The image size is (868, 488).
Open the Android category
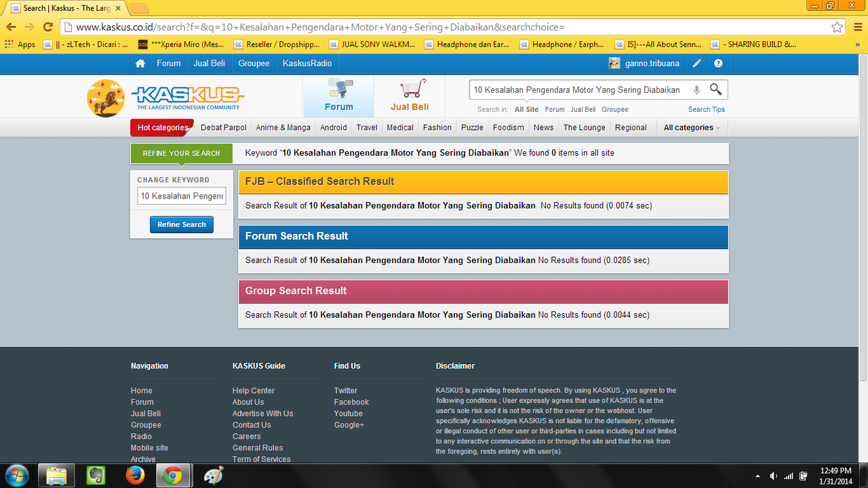click(334, 127)
